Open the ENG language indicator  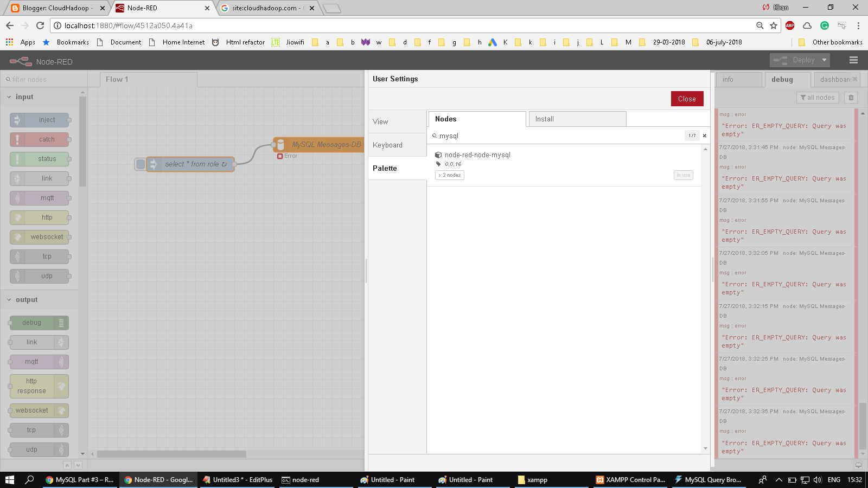pos(834,480)
